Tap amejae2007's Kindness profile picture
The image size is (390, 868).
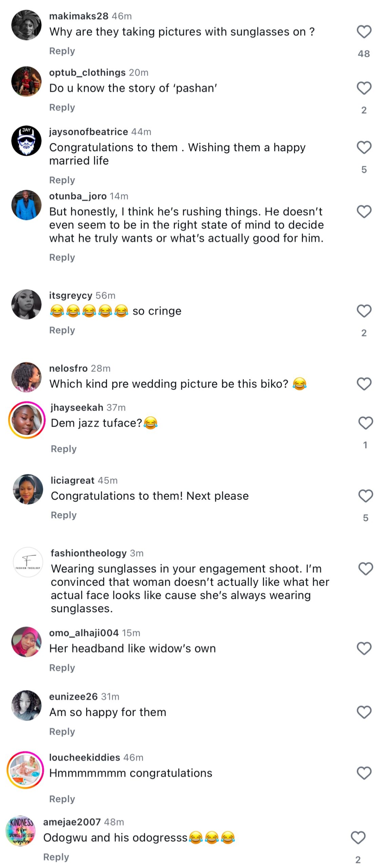pos(21,831)
